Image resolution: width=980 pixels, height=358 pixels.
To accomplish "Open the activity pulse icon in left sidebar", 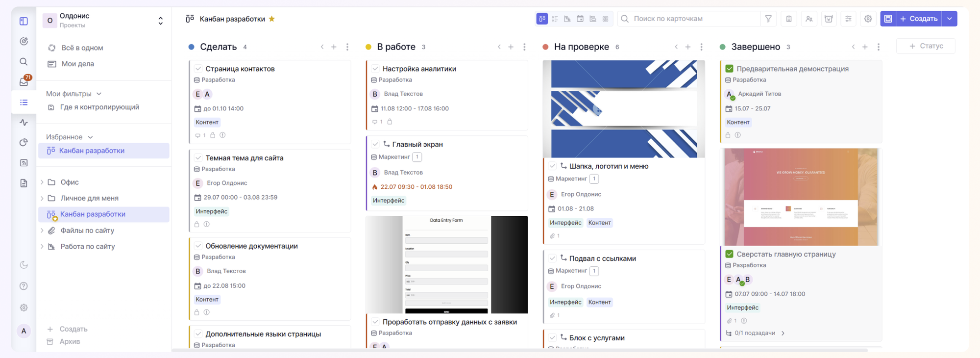I will [x=24, y=123].
